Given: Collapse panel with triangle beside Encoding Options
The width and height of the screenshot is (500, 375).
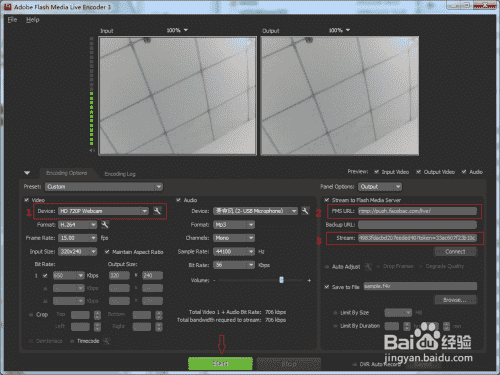Looking at the screenshot, I should pos(27,173).
